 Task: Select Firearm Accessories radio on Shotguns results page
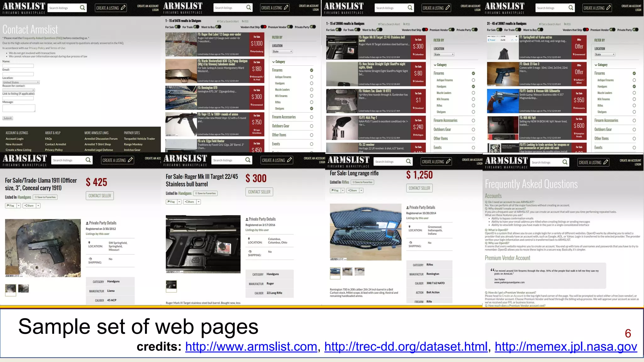click(312, 117)
